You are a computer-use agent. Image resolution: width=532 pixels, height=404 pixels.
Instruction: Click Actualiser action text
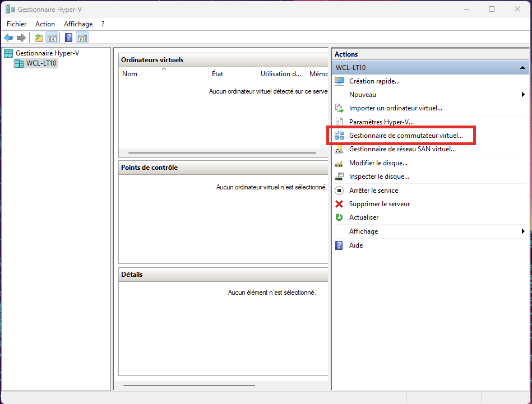tap(364, 217)
